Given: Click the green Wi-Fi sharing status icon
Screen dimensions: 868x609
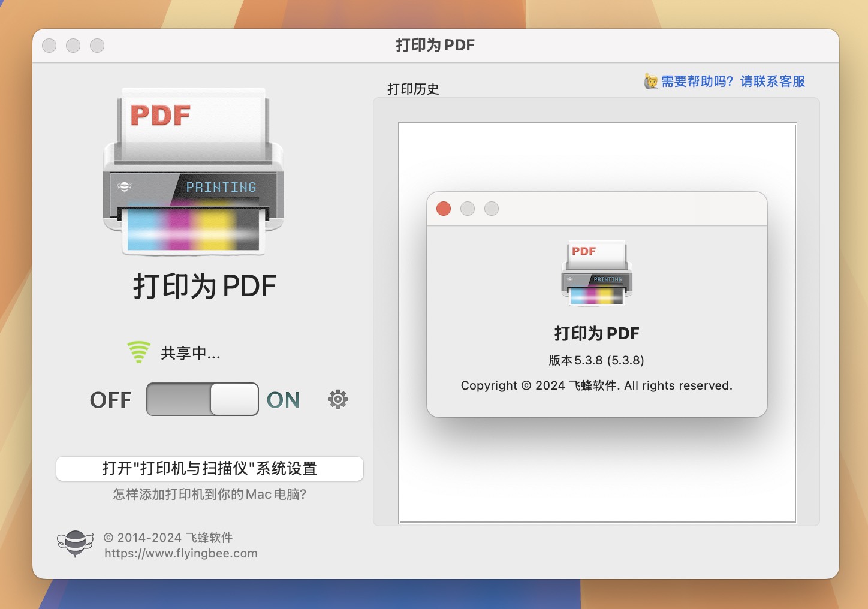Looking at the screenshot, I should tap(138, 352).
